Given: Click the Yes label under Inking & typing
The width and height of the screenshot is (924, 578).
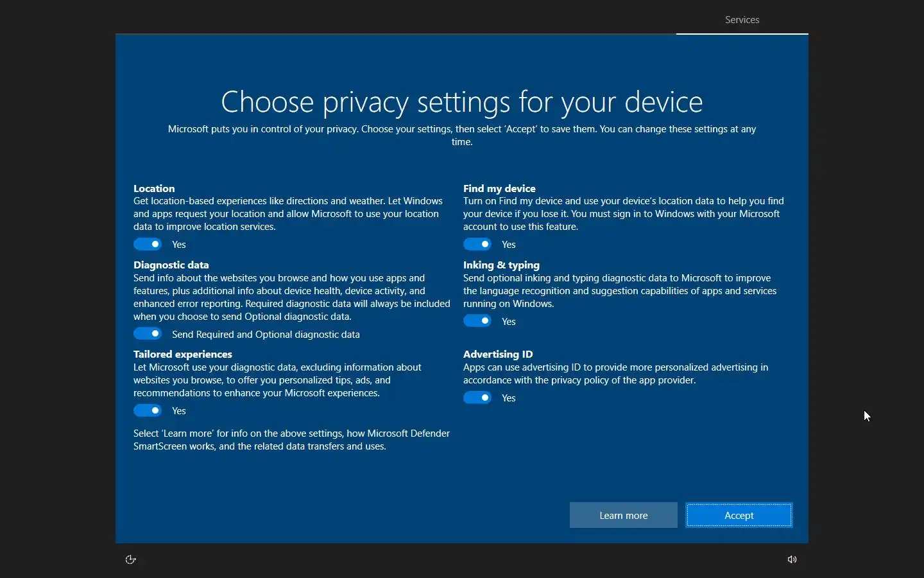Looking at the screenshot, I should click(509, 322).
